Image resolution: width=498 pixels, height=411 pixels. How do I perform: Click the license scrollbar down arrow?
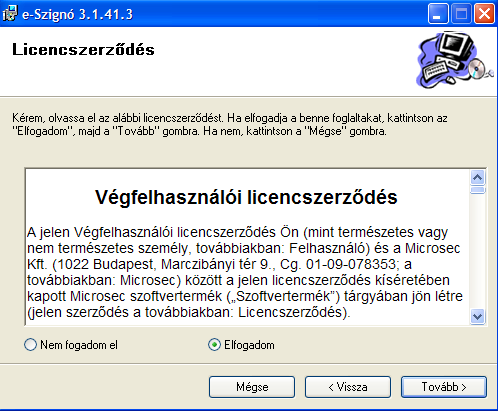pyautogui.click(x=478, y=316)
